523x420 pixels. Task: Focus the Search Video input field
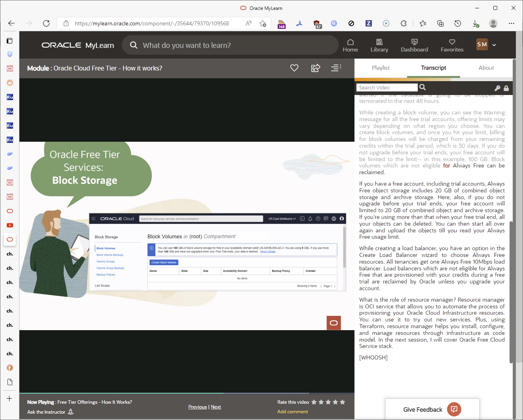click(x=387, y=87)
